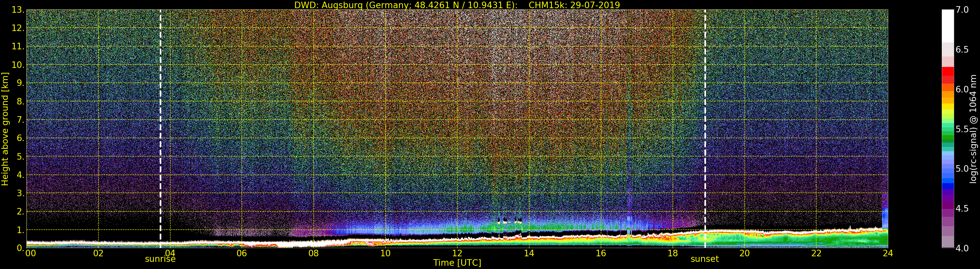980x269 pixels.
Task: Click the 'Time [UTC]' axis label
Action: 457,263
